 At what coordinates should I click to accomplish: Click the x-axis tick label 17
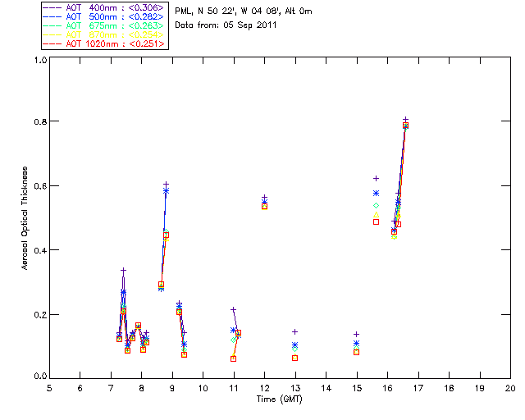tap(418, 388)
